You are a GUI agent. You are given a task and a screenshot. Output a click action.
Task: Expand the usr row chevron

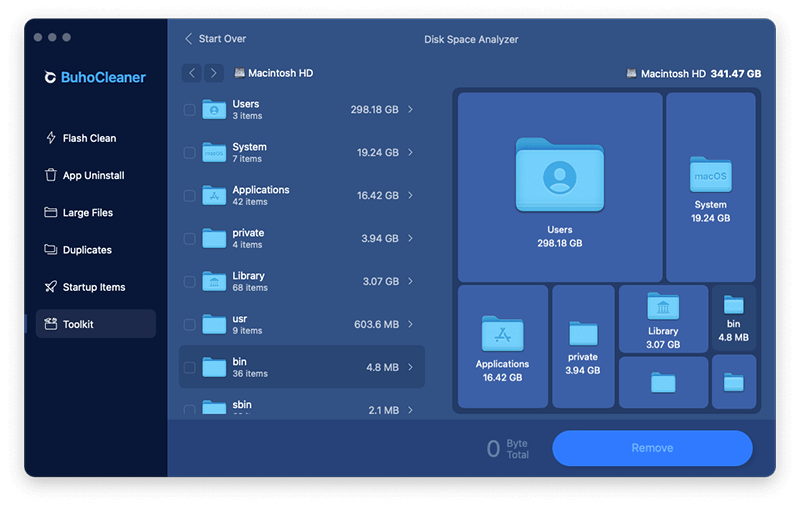[410, 324]
